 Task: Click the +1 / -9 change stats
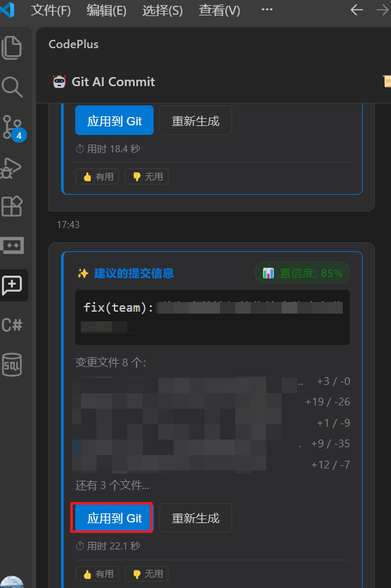pos(333,423)
